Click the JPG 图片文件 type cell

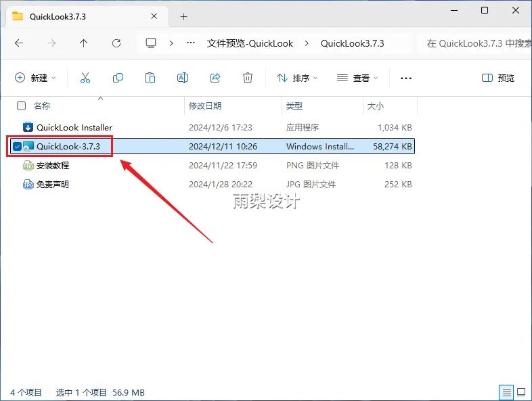(x=311, y=185)
